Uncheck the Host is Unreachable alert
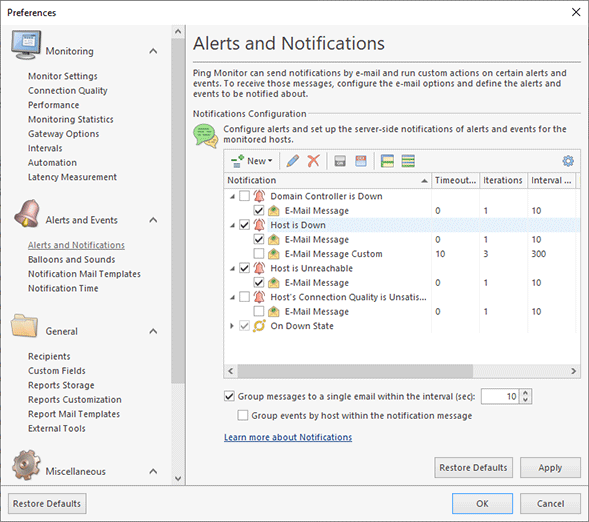Image resolution: width=589 pixels, height=522 pixels. [x=245, y=268]
